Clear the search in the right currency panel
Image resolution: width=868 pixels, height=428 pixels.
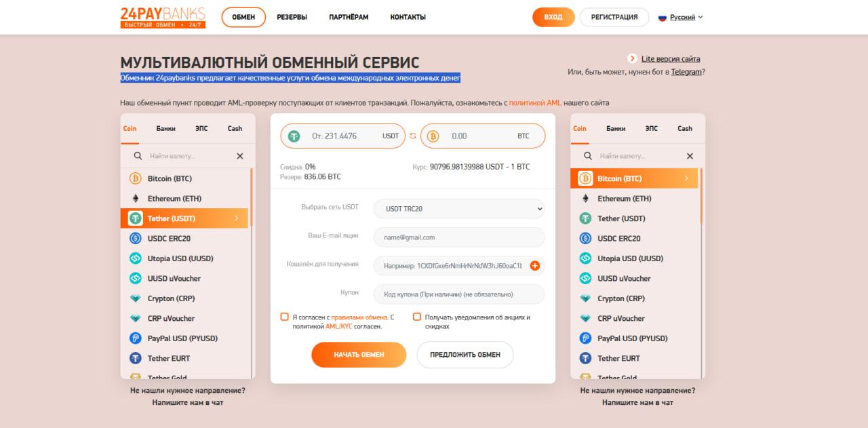[x=690, y=156]
